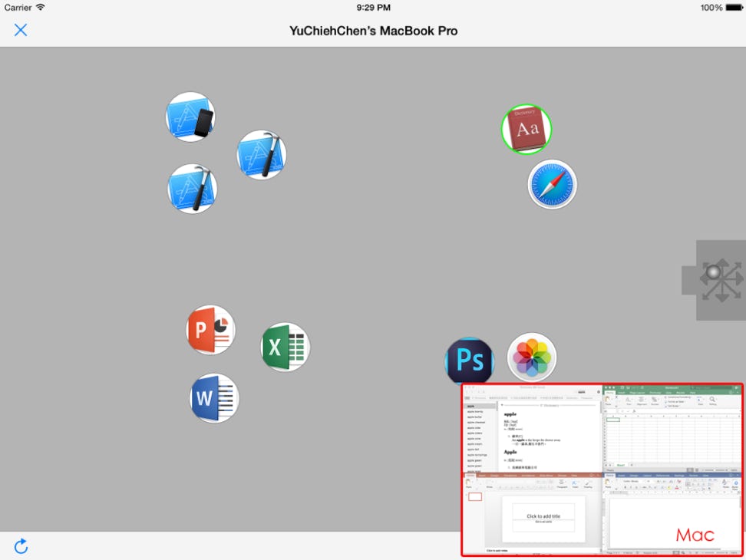This screenshot has height=560, width=746.
Task: Open the Safari compass icon
Action: click(552, 184)
